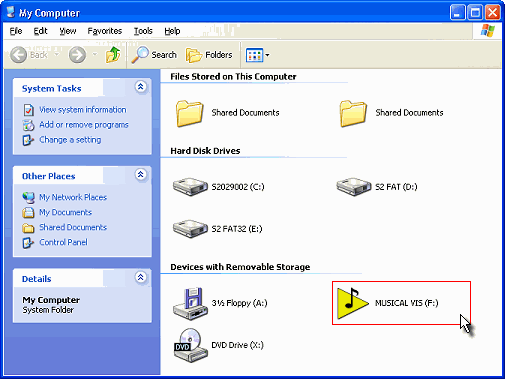505x379 pixels.
Task: Go to the Control Panel link
Action: click(x=63, y=242)
